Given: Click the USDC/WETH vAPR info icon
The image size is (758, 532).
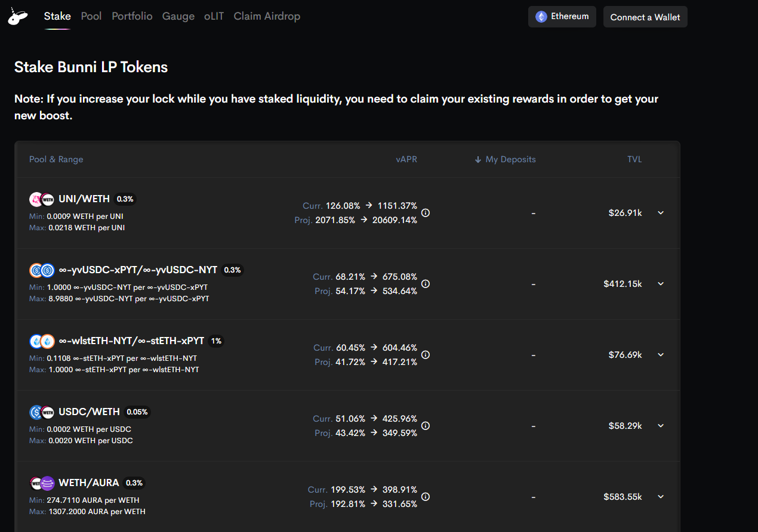Looking at the screenshot, I should (426, 426).
